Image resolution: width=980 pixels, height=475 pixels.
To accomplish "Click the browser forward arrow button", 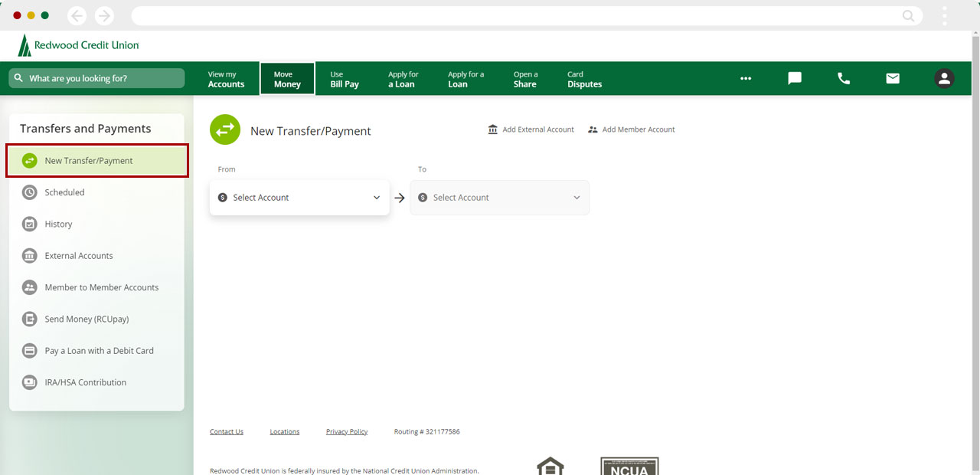I will (104, 15).
